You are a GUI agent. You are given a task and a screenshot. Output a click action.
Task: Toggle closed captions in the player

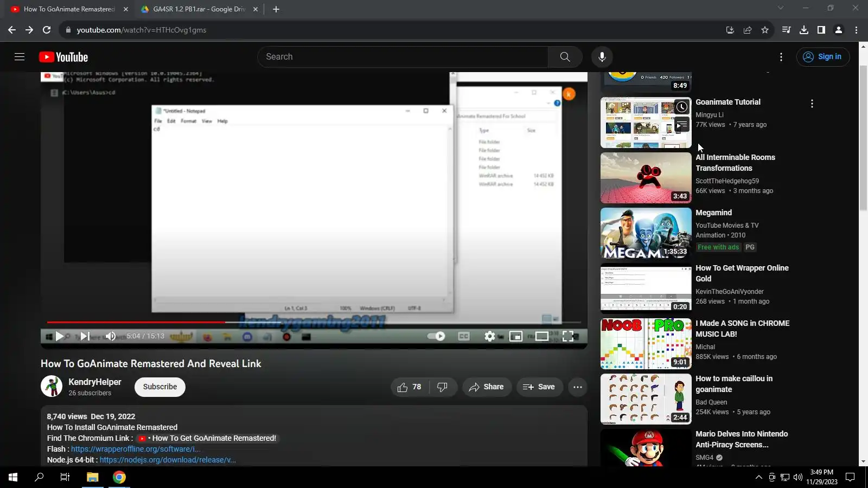464,337
